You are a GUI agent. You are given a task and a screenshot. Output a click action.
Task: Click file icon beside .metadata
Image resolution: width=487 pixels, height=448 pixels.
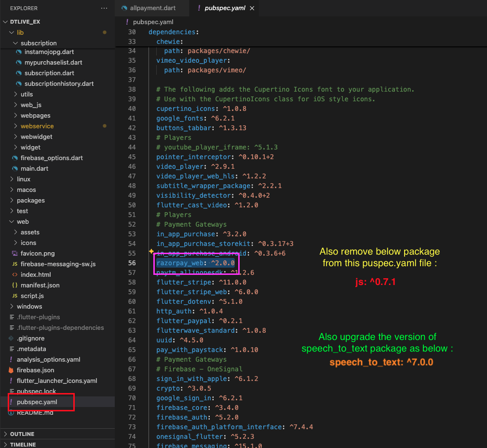click(12, 349)
